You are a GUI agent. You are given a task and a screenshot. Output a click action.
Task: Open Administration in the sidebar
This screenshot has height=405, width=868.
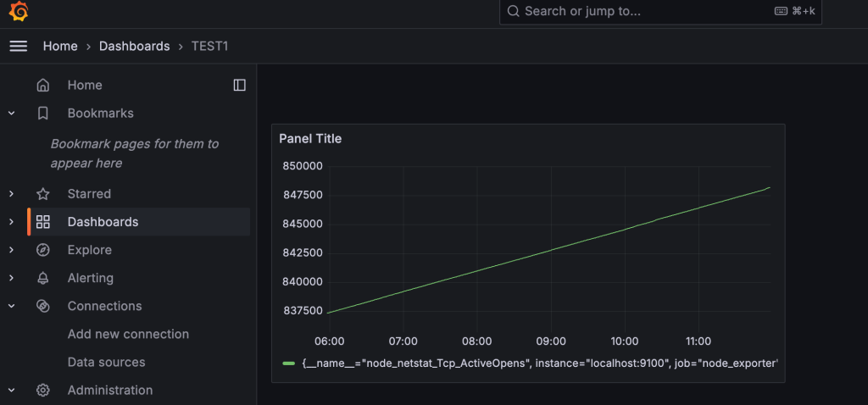coord(110,390)
